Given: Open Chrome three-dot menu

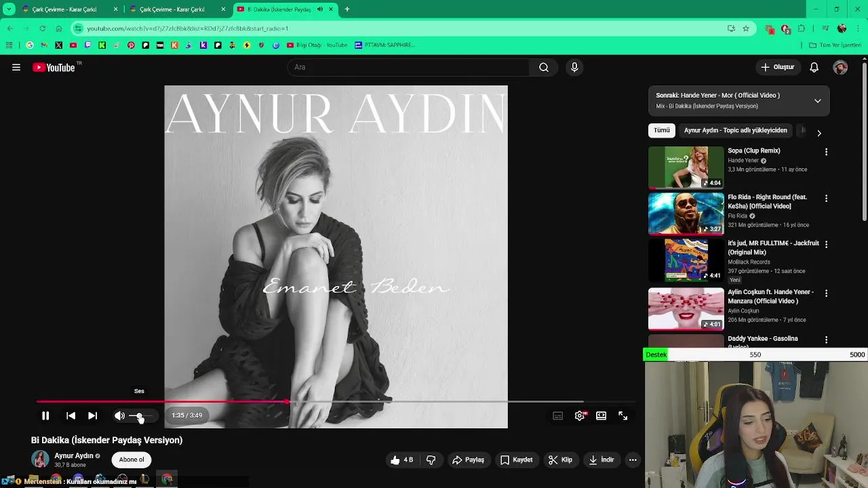Looking at the screenshot, I should (859, 28).
